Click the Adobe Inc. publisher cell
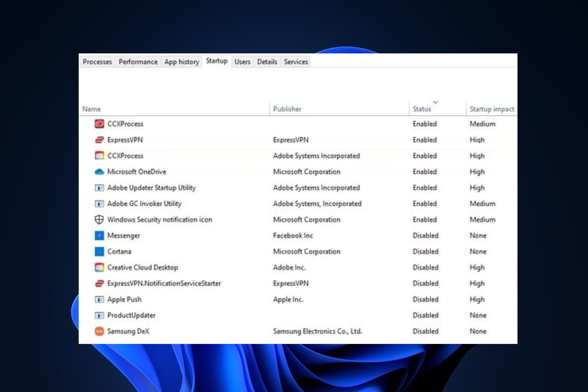 click(x=289, y=267)
